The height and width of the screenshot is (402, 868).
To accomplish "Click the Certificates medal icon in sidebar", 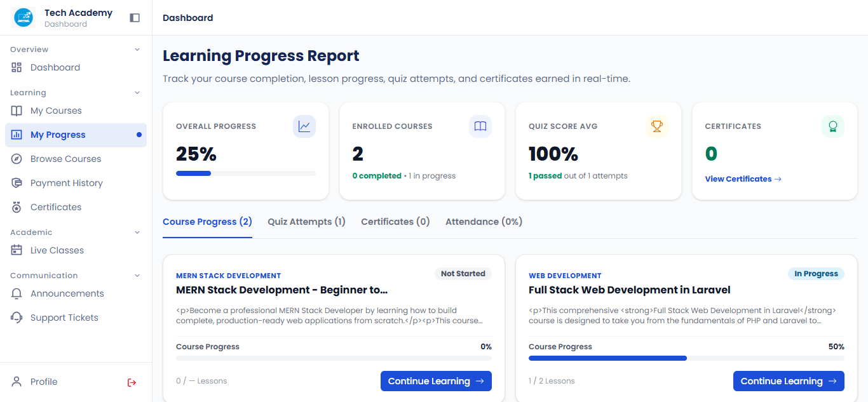I will pyautogui.click(x=17, y=207).
